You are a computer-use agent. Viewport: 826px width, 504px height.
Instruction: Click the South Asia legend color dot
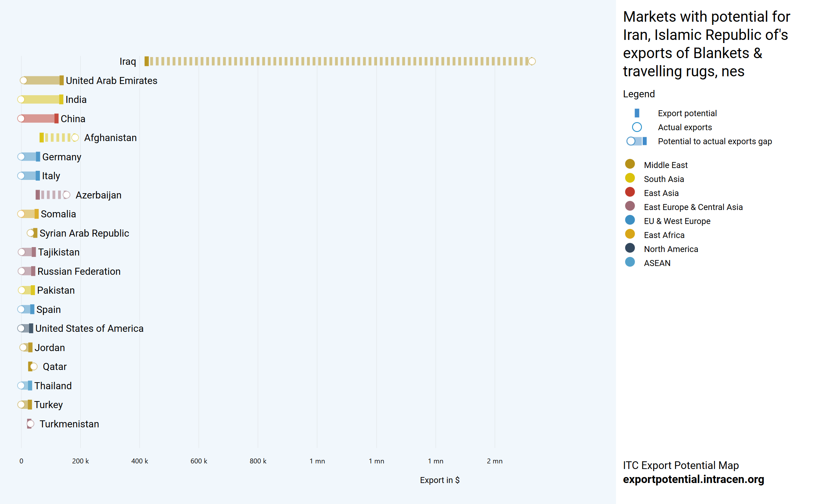click(630, 178)
